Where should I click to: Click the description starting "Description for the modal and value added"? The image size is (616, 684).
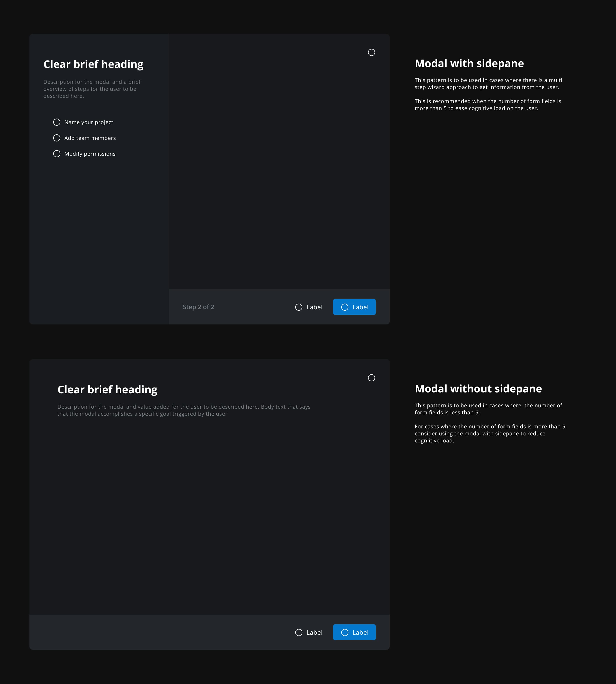click(184, 410)
